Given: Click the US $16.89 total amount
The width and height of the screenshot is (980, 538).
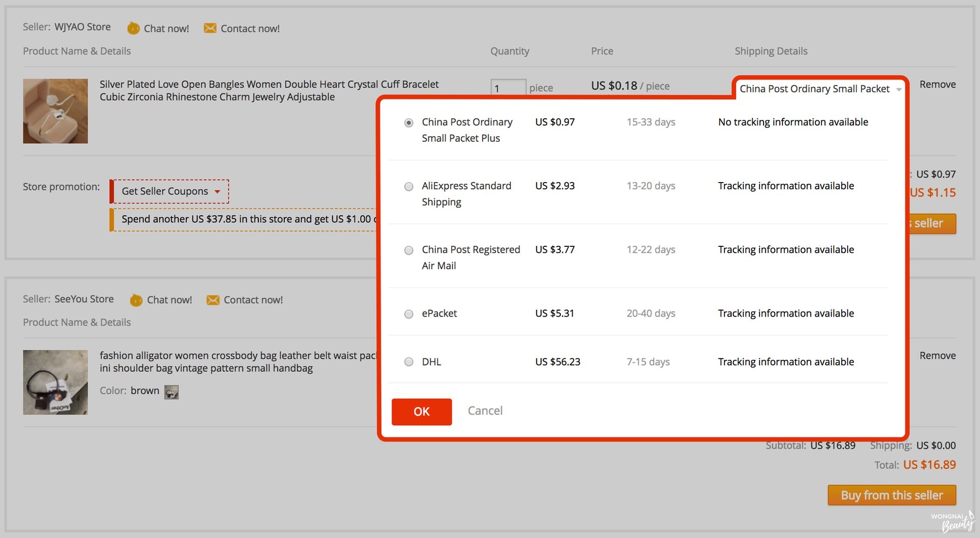Looking at the screenshot, I should click(x=929, y=465).
